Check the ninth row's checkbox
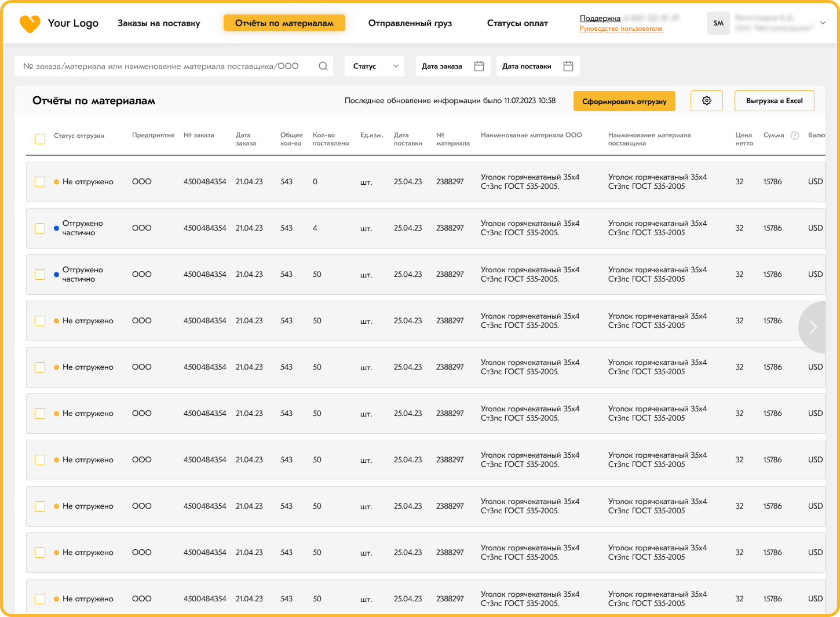Screen dimensions: 840x617 click(40, 553)
